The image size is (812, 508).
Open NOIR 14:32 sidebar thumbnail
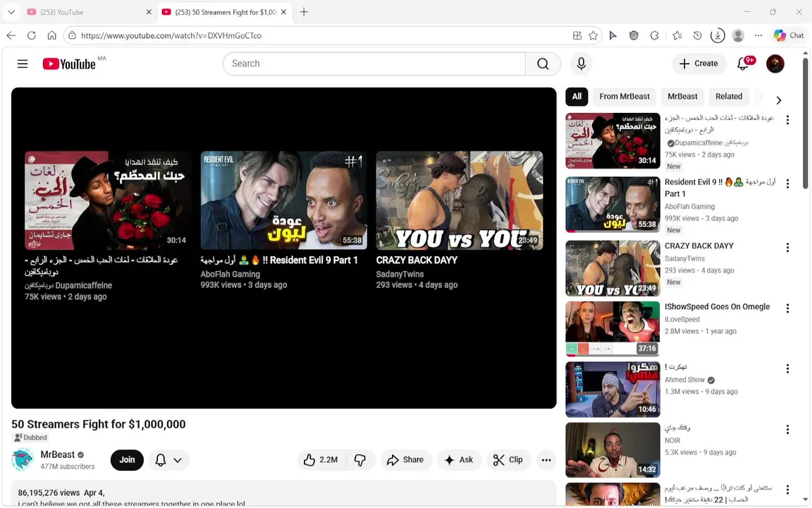pos(613,450)
